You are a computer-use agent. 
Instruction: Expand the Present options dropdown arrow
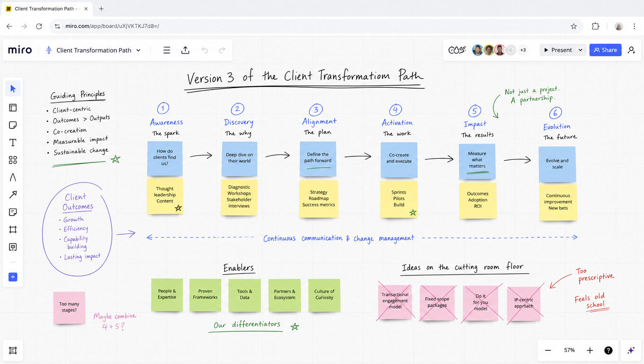pos(581,50)
